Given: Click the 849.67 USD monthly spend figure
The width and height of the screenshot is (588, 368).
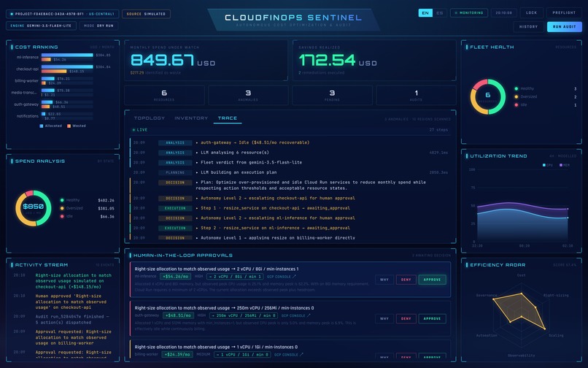Looking at the screenshot, I should pyautogui.click(x=173, y=60).
